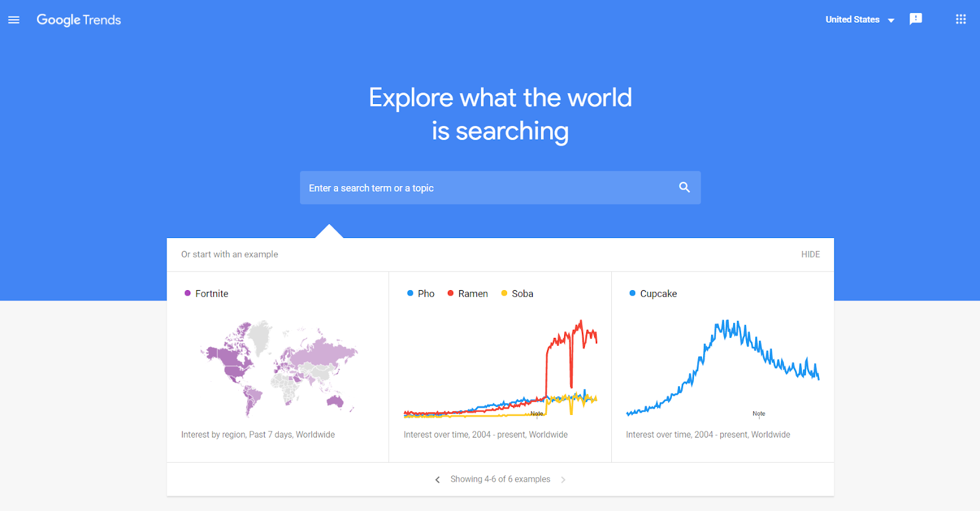The height and width of the screenshot is (511, 980).
Task: Click the Google Trends logo
Action: (x=79, y=20)
